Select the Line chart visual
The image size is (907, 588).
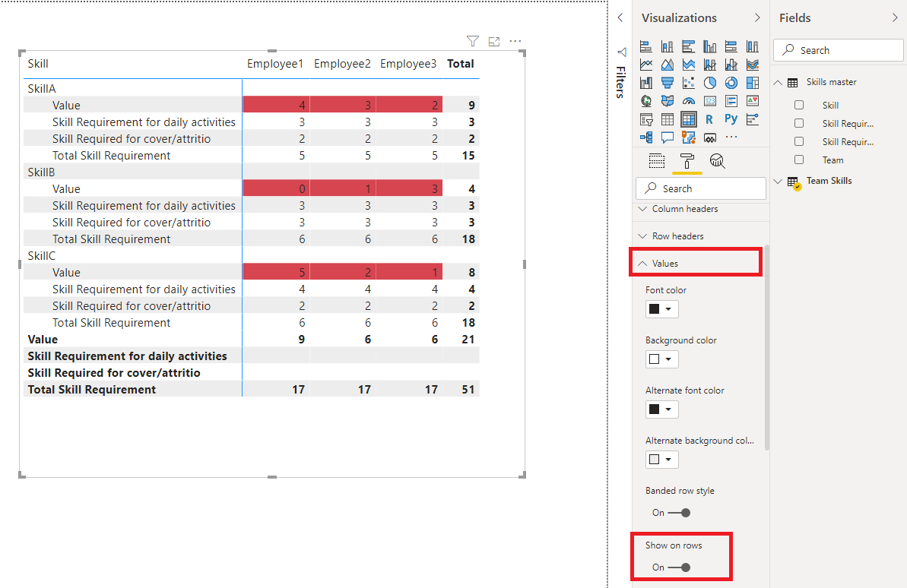tap(646, 65)
